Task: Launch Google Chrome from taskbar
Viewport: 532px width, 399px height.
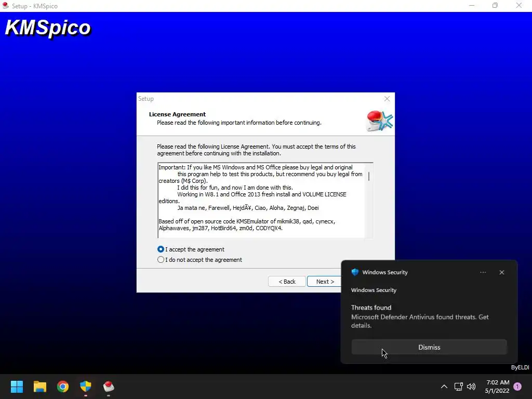Action: click(x=63, y=387)
